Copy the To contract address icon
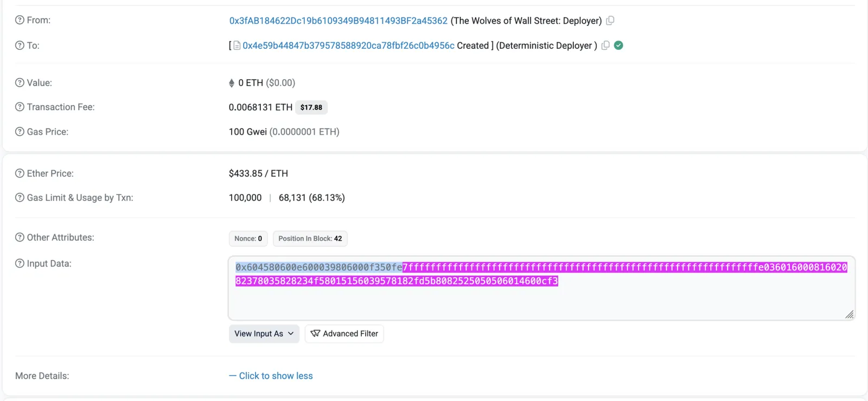Screen dimensions: 868x401 click(x=605, y=46)
